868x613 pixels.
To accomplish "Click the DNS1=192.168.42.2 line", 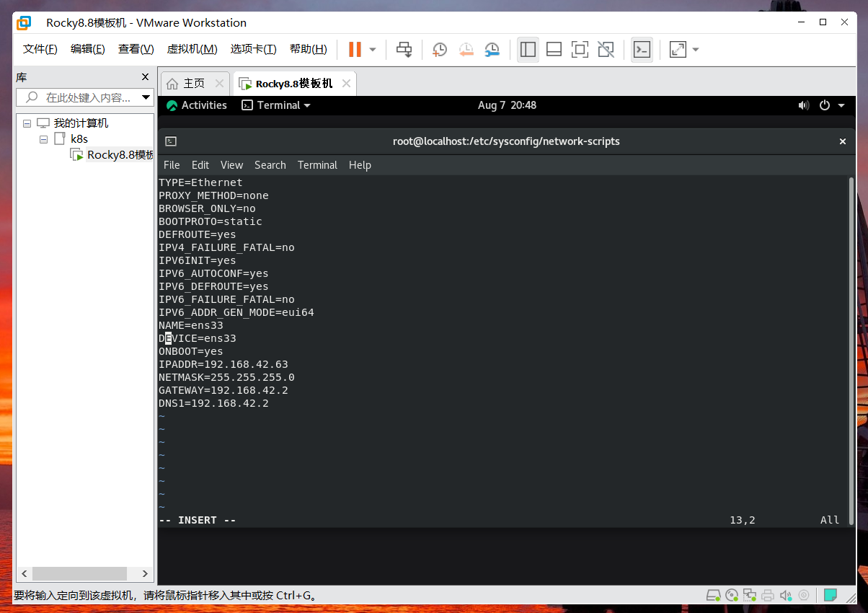I will pyautogui.click(x=213, y=403).
